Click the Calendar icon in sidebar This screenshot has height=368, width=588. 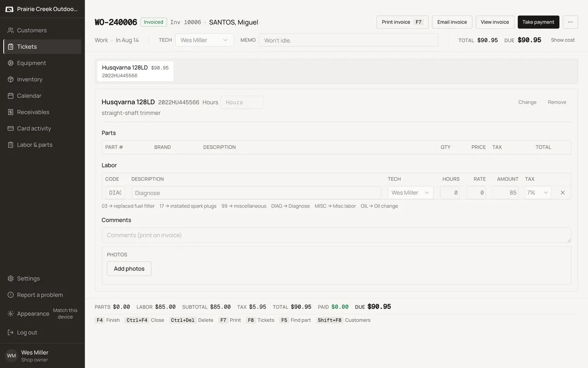click(x=11, y=96)
